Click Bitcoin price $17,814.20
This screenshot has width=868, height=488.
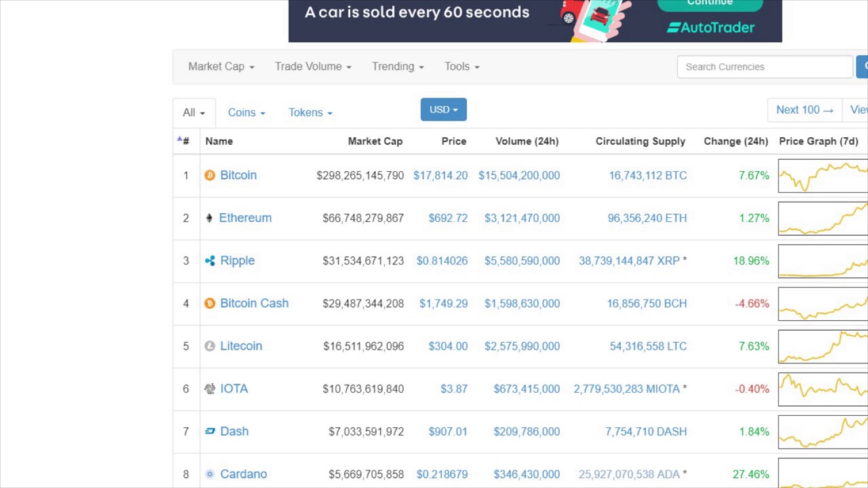440,176
